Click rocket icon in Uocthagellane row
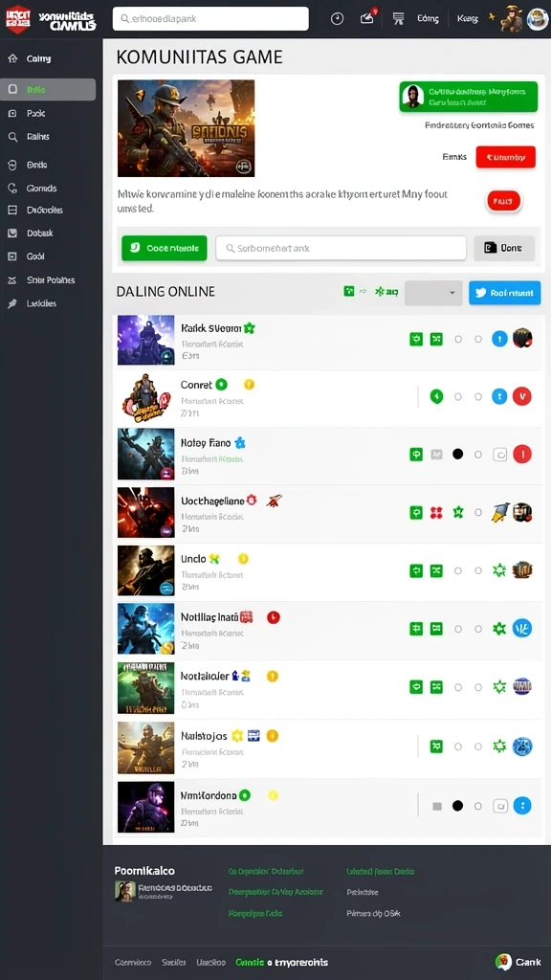551x980 pixels. (x=499, y=513)
